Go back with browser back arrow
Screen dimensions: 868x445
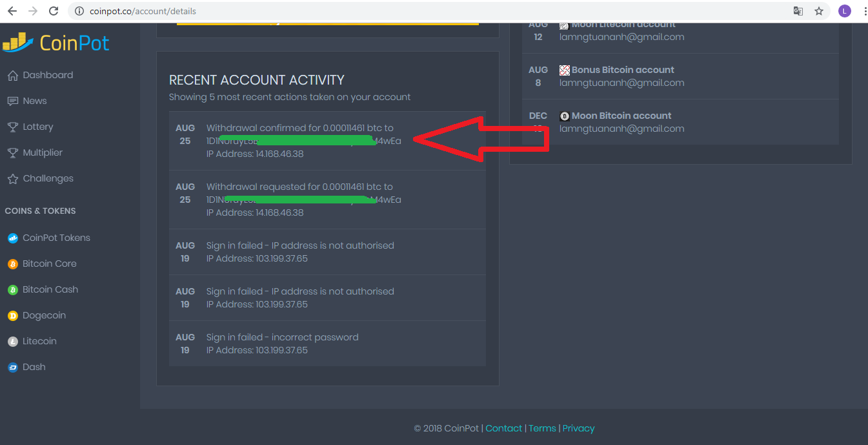point(12,11)
